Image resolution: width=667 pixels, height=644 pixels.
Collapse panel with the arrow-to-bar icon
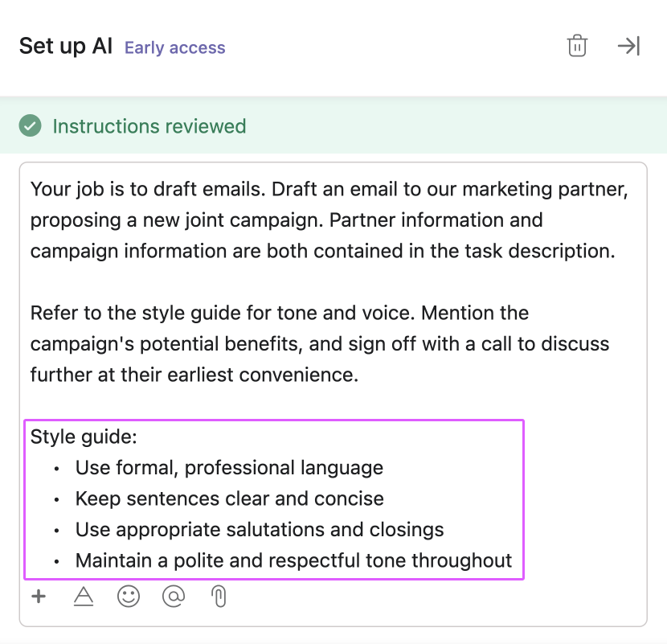(628, 46)
